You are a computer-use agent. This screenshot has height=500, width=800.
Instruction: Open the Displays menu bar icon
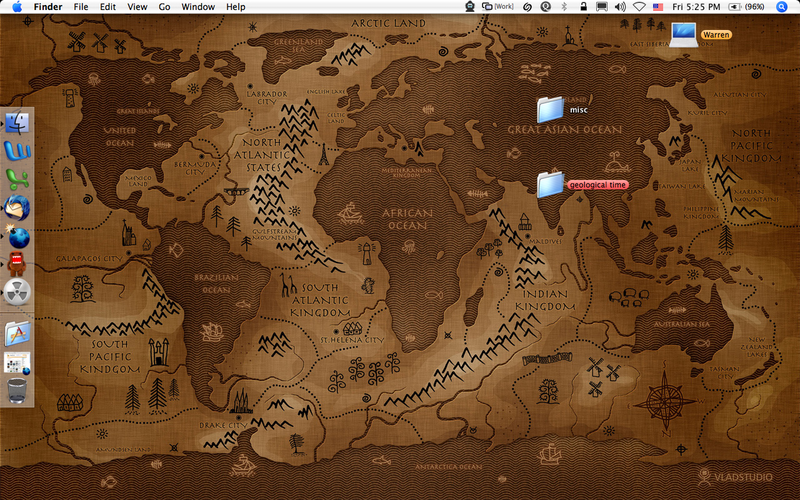(602, 7)
